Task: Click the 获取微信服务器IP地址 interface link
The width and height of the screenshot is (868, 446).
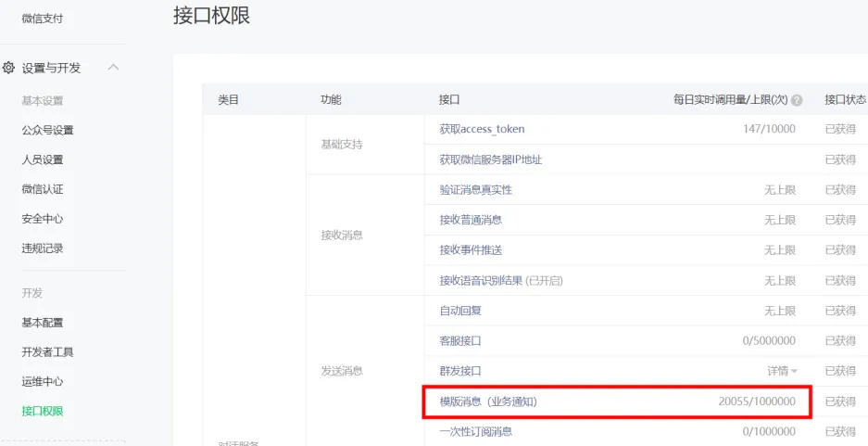Action: click(x=490, y=159)
